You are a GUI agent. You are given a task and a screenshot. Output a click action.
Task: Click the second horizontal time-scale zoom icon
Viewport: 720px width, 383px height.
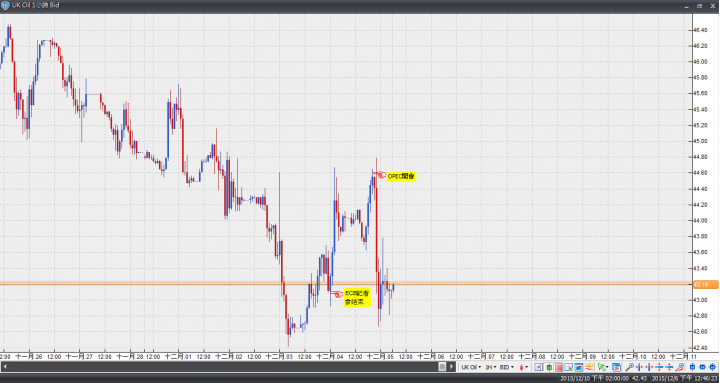point(649,367)
